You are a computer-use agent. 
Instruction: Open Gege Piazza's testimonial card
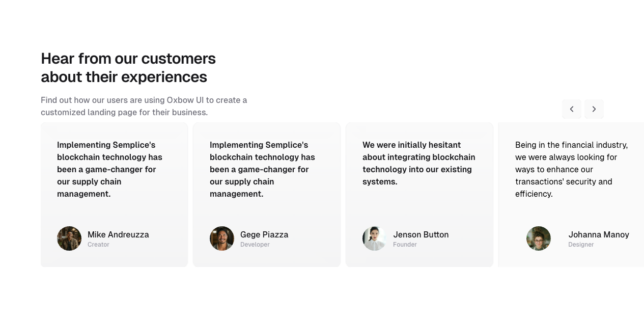[x=267, y=194]
